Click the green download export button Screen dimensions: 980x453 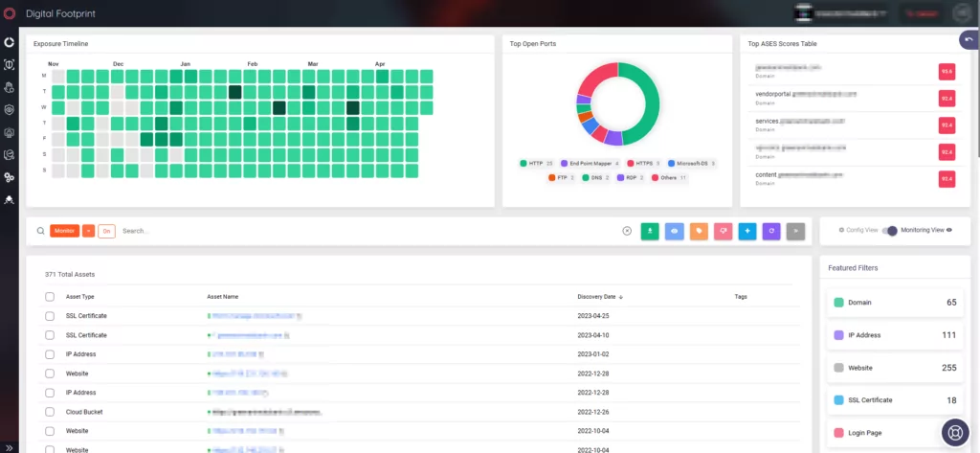click(650, 231)
